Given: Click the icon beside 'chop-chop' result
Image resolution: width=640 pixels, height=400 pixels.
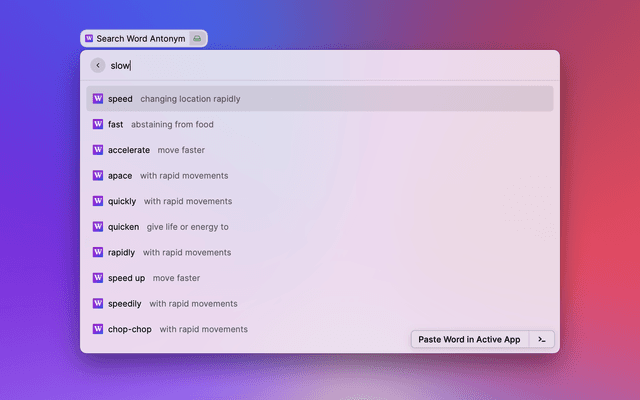Looking at the screenshot, I should (x=98, y=329).
